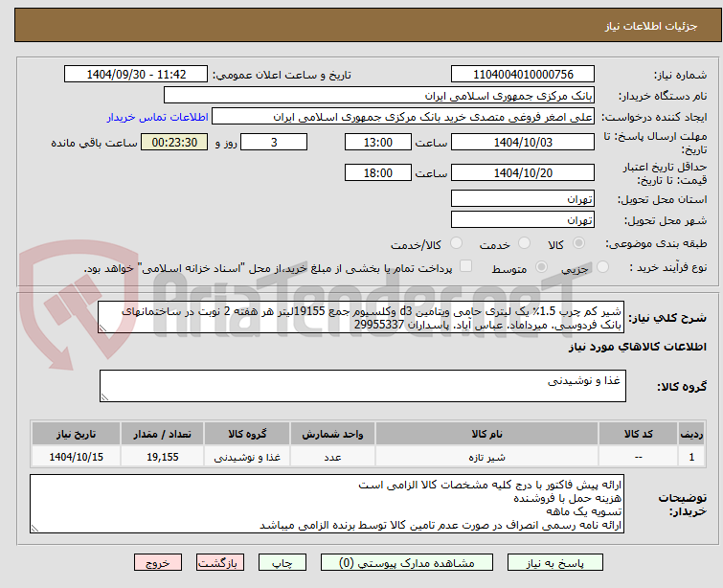Select the کالا radio button
The image size is (723, 588).
click(x=578, y=243)
